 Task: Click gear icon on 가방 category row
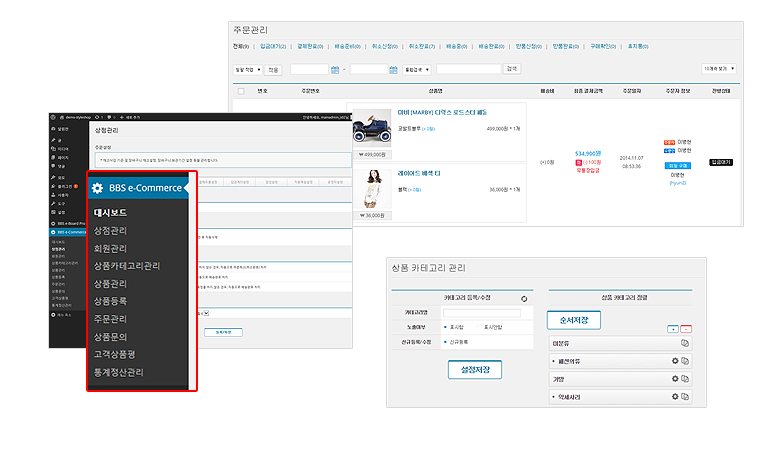[675, 379]
